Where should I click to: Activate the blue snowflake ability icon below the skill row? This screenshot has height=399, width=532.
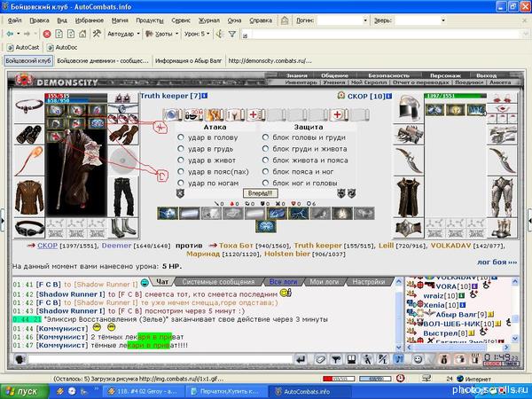266,226
